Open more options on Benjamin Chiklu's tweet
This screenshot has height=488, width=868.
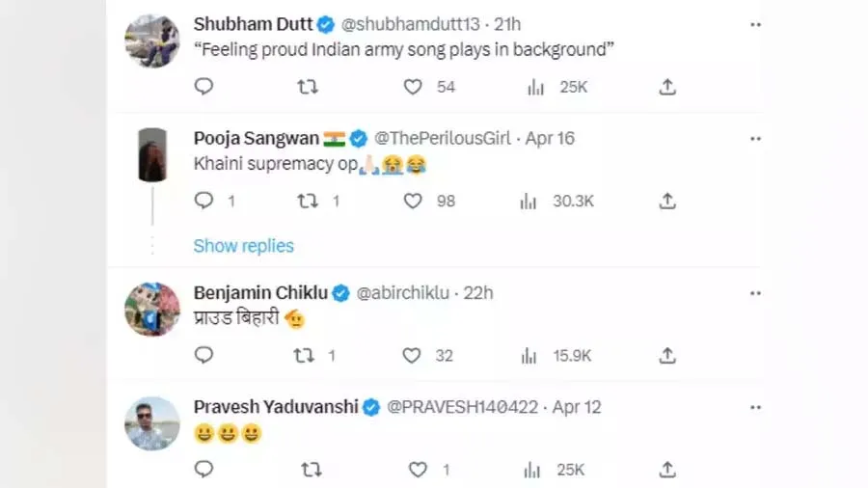point(755,293)
